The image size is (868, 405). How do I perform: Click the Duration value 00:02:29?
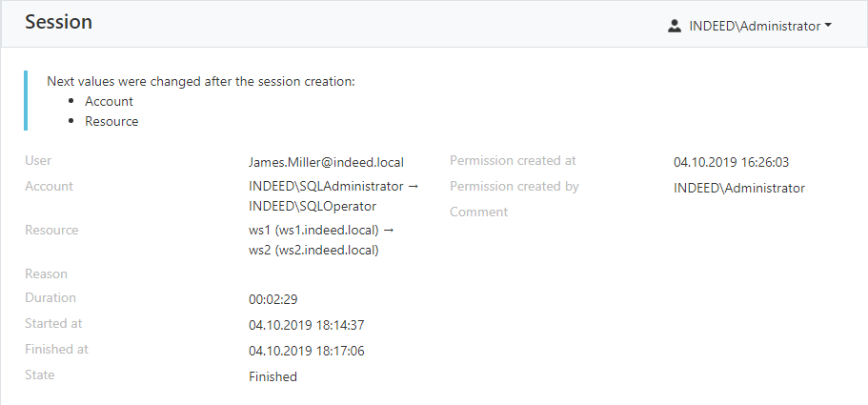click(x=273, y=300)
